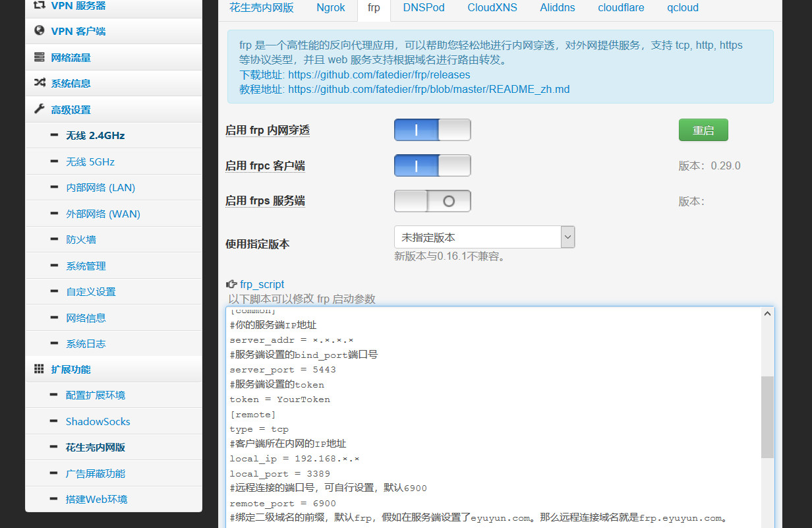
Task: Click the shuffle arrows icon beside 系统信息
Action: (x=39, y=82)
